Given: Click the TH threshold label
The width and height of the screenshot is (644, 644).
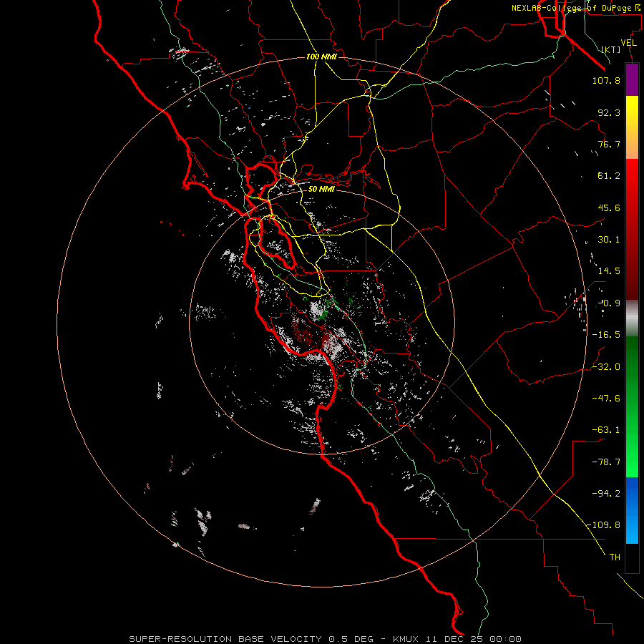Looking at the screenshot, I should [615, 557].
